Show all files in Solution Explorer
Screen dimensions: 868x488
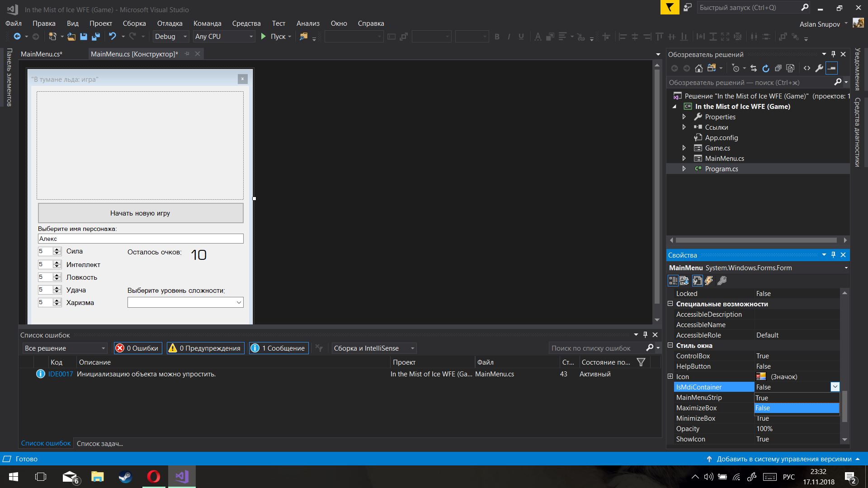[790, 68]
